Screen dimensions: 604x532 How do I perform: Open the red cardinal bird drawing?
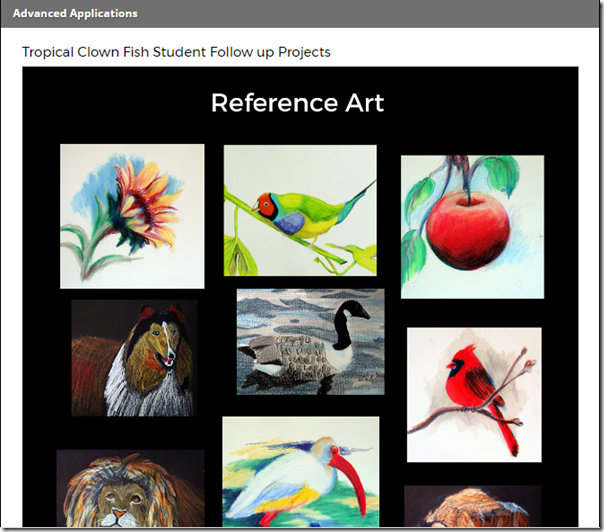click(474, 395)
